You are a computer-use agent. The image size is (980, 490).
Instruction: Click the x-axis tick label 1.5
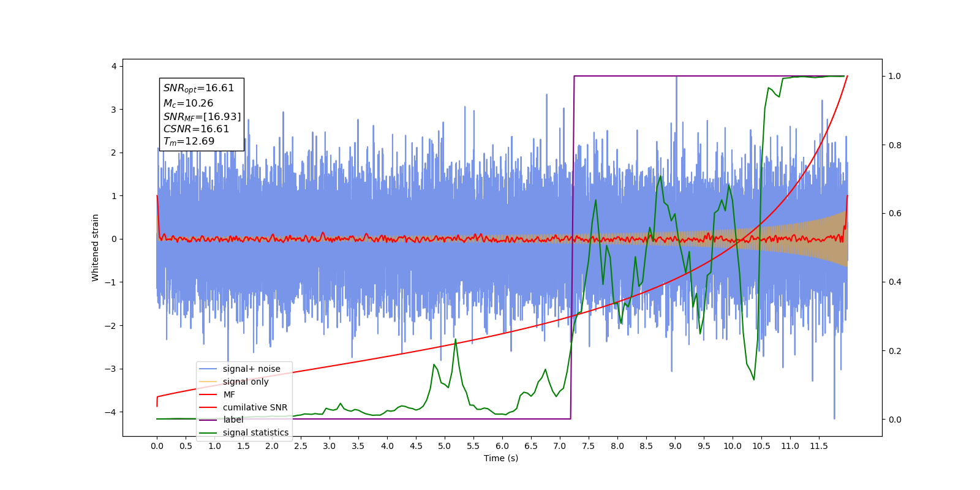243,446
